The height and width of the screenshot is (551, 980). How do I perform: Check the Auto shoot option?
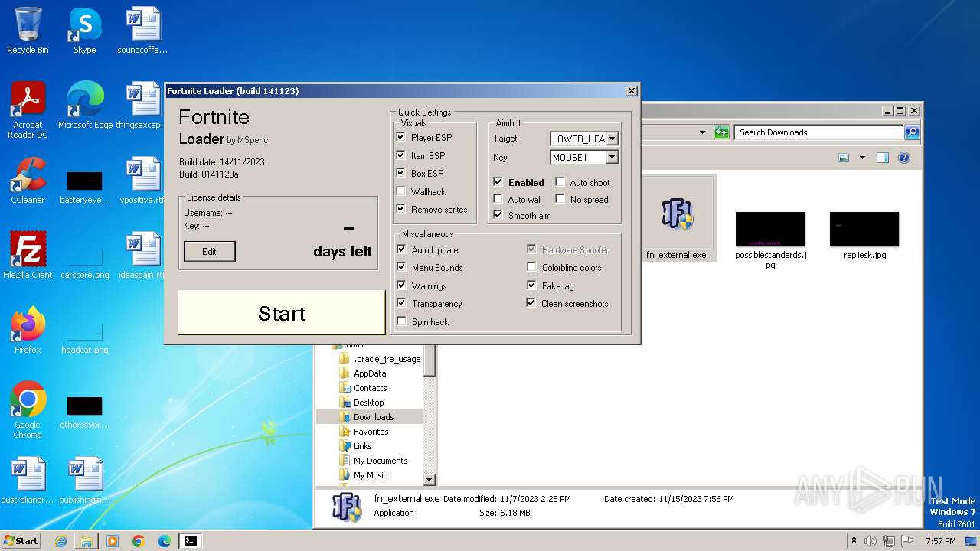(560, 182)
